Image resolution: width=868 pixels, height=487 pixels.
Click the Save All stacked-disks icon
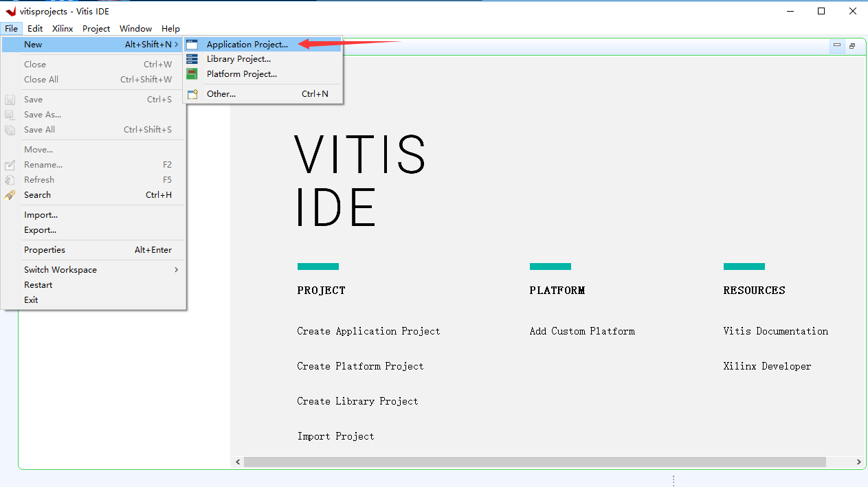pos(10,129)
